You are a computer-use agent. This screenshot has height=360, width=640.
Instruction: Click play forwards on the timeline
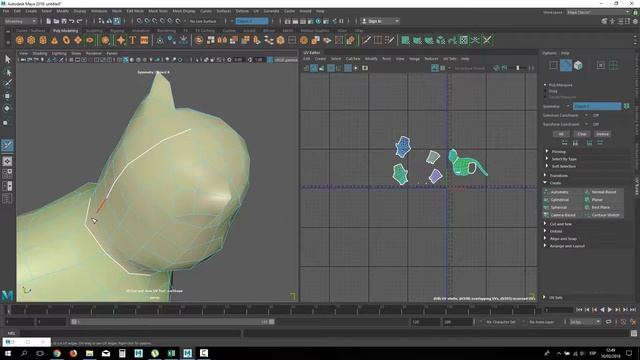610,310
